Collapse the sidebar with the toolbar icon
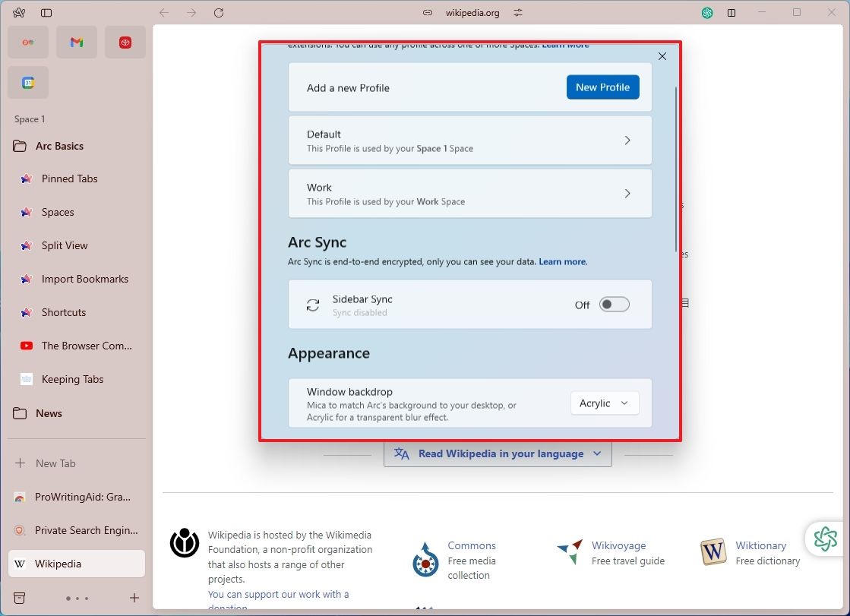Image resolution: width=850 pixels, height=616 pixels. 47,12
